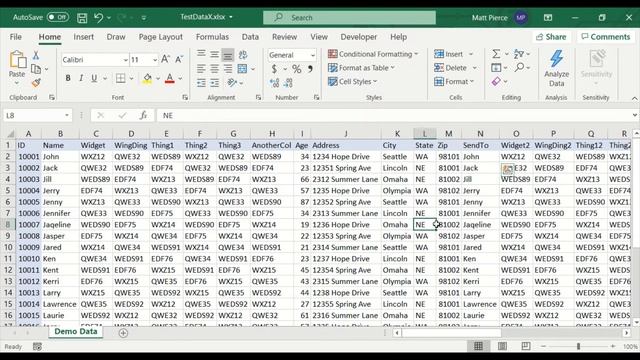The width and height of the screenshot is (640, 360).
Task: Click the Percent Style icon
Action: (x=297, y=69)
